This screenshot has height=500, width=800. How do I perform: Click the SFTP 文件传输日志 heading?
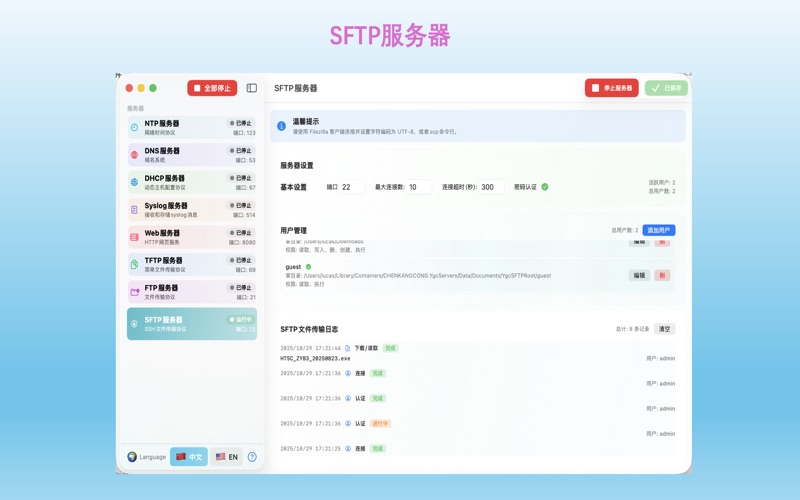[x=309, y=329]
